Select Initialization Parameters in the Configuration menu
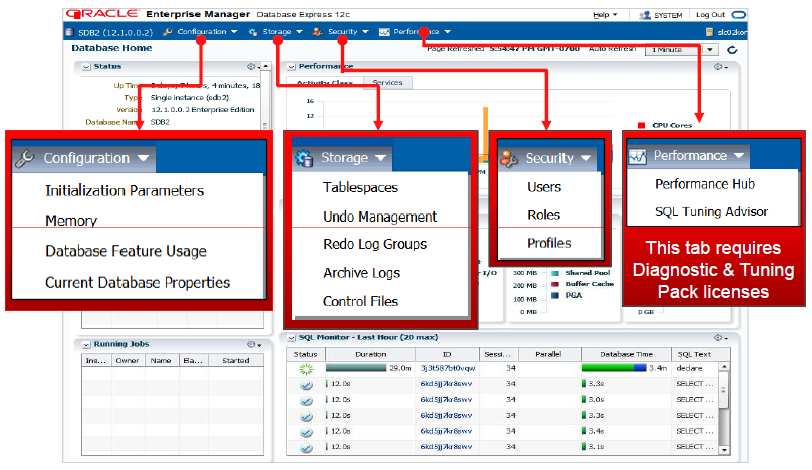The image size is (812, 470). (124, 190)
